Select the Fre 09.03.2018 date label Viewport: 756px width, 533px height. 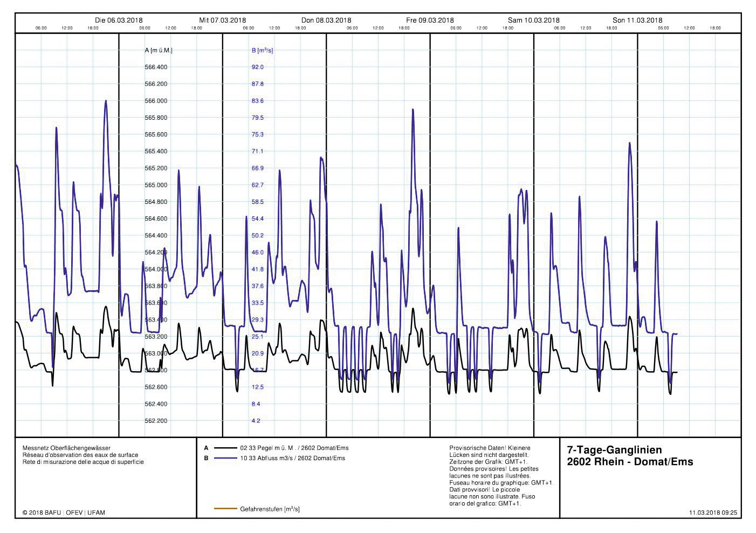(x=430, y=20)
